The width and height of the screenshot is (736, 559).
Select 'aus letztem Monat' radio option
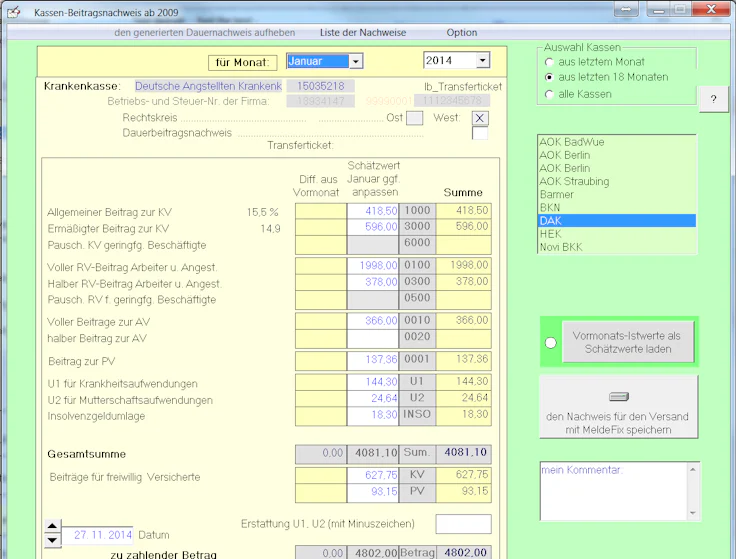[x=549, y=62]
